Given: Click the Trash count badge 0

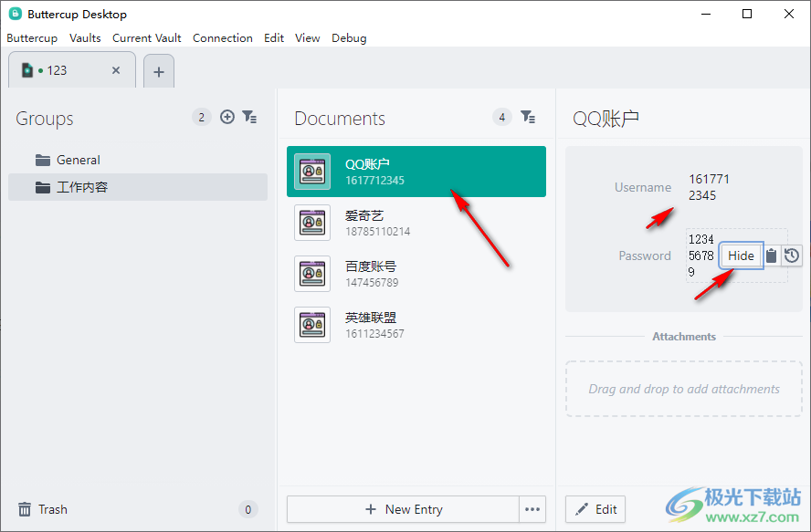Looking at the screenshot, I should pos(248,510).
